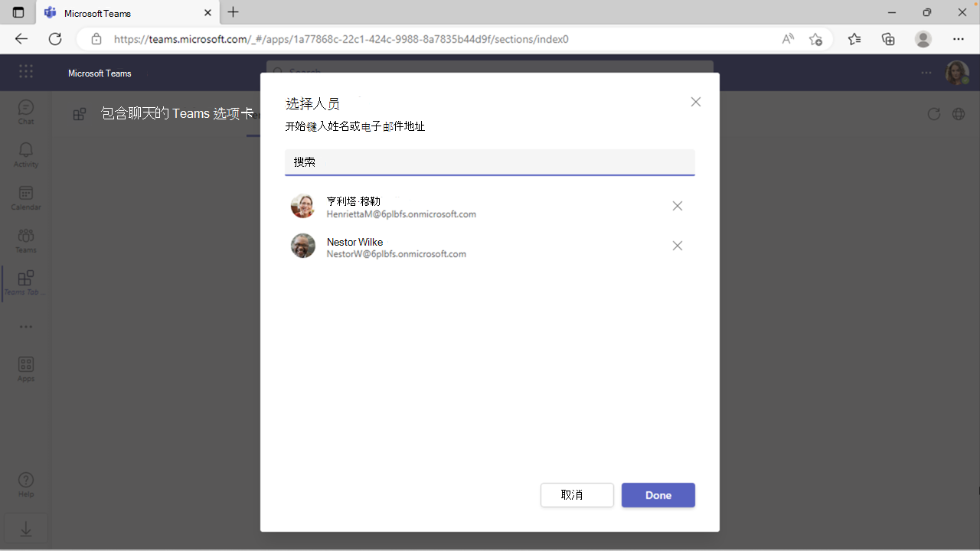Click the 亨利塔·穆勒 name

tap(354, 201)
